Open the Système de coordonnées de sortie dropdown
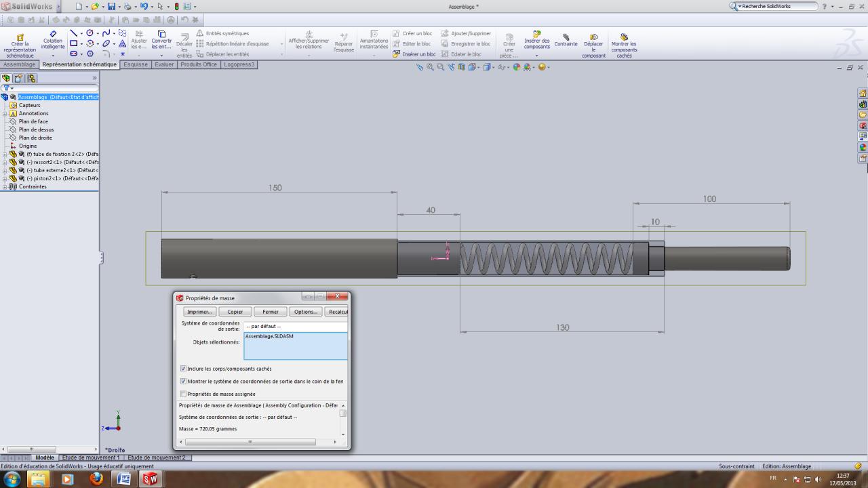 [x=296, y=326]
